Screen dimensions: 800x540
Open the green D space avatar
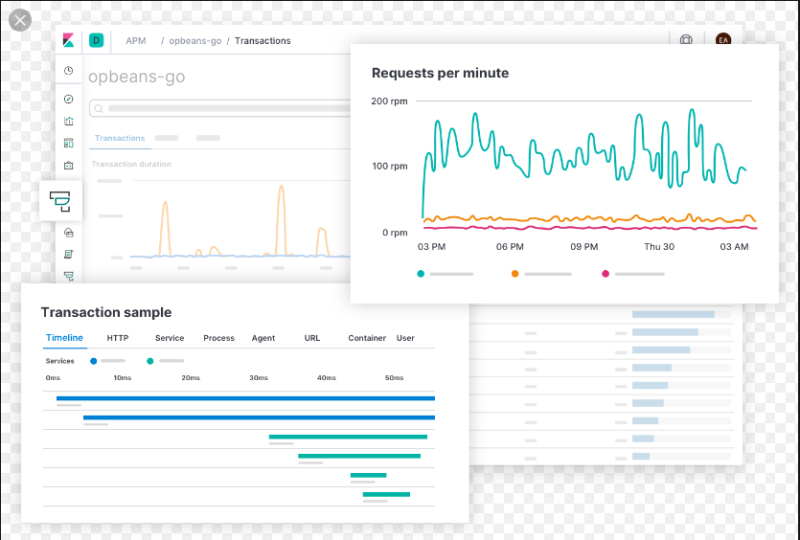click(x=96, y=41)
